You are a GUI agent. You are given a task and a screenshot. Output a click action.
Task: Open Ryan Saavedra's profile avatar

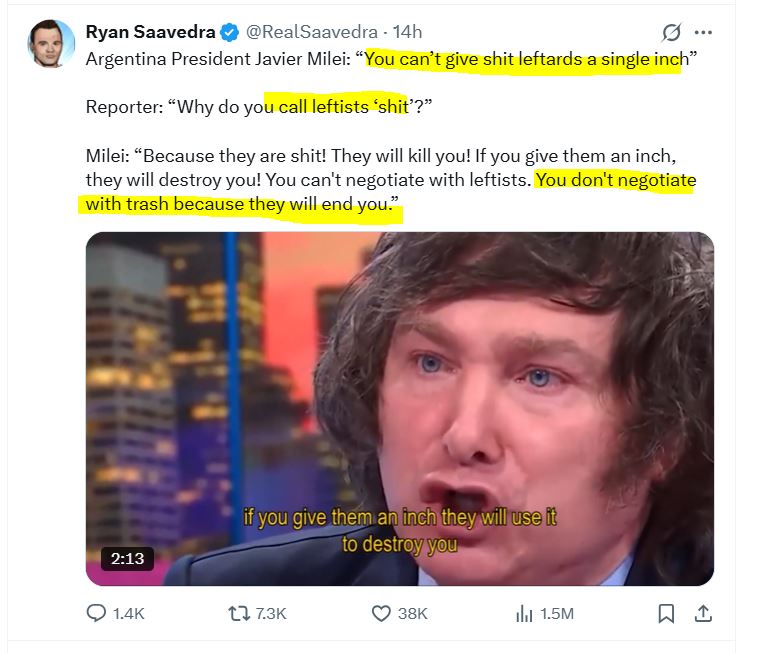[x=51, y=44]
